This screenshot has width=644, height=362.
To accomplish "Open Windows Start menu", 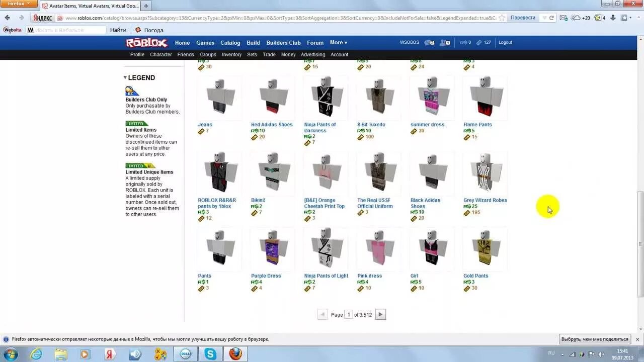I will (10, 354).
